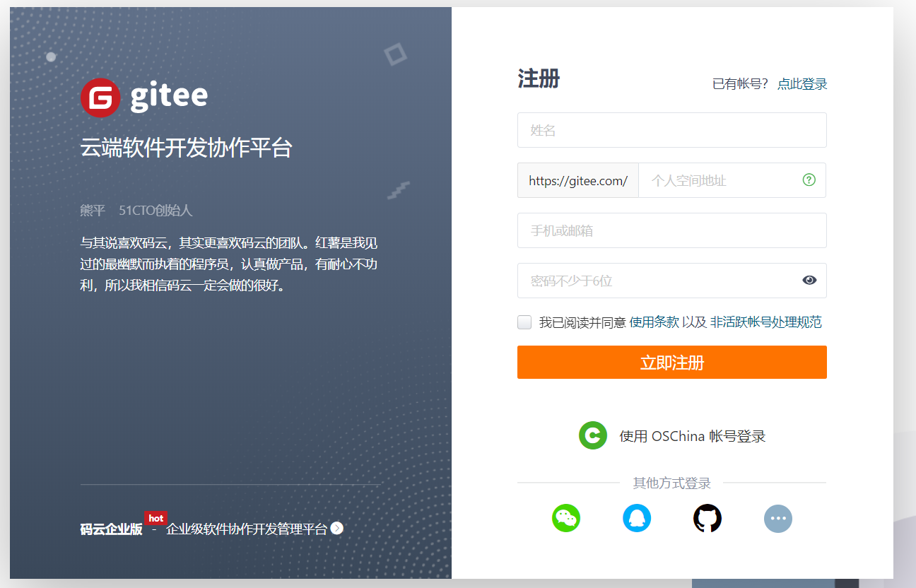Check the terms agreement checkbox
Image resolution: width=916 pixels, height=588 pixels.
click(x=524, y=322)
